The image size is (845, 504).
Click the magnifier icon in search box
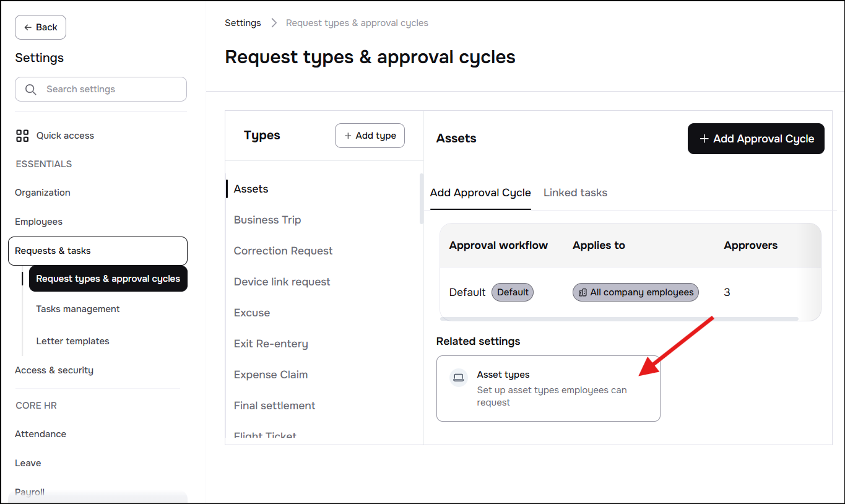pos(30,89)
